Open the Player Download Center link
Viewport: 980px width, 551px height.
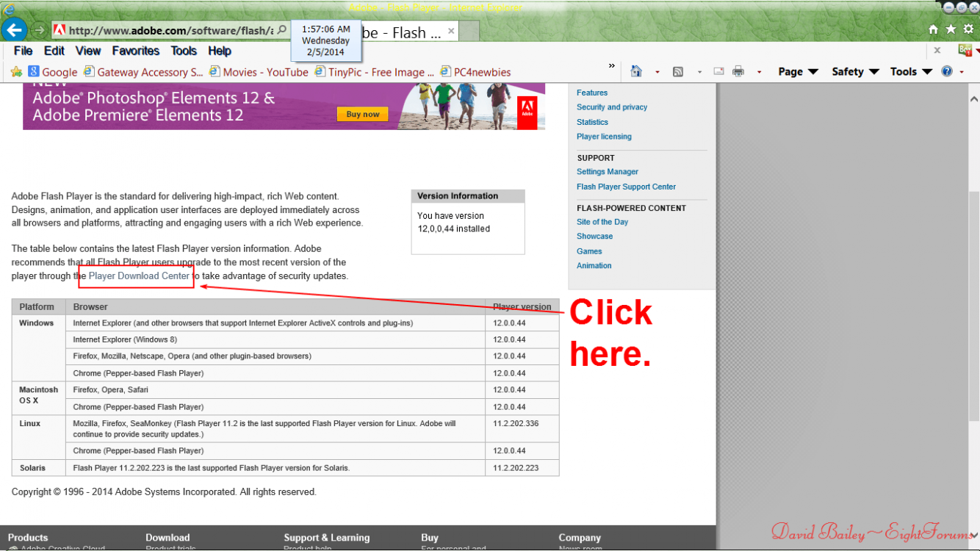[x=139, y=276]
